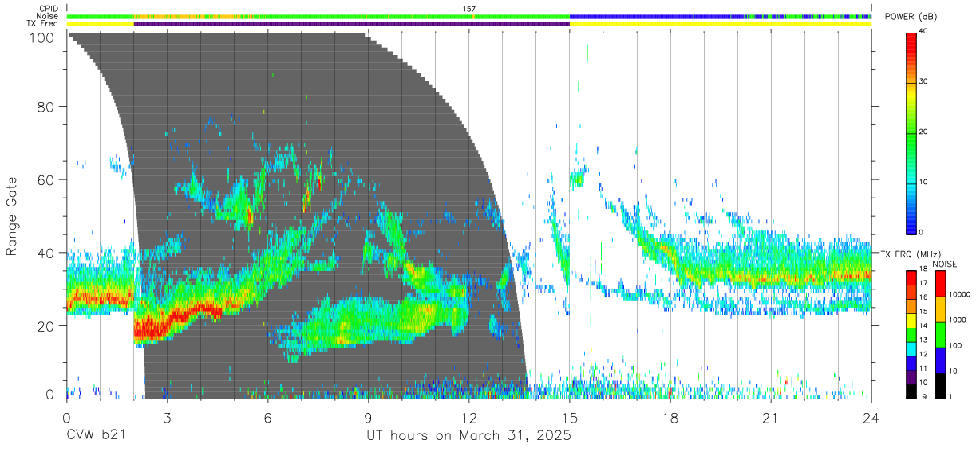Click the purple 10-11 MHz swatch in TX FRQ

pos(911,376)
